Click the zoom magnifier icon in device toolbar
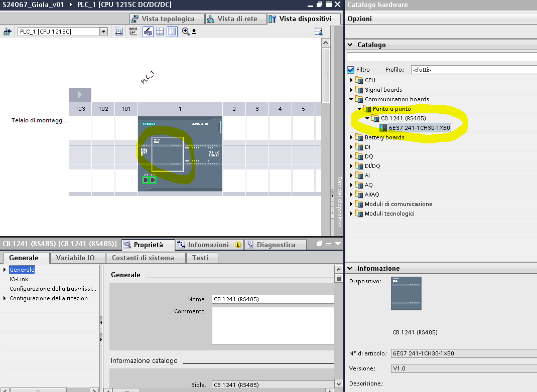The image size is (537, 392). (x=186, y=32)
